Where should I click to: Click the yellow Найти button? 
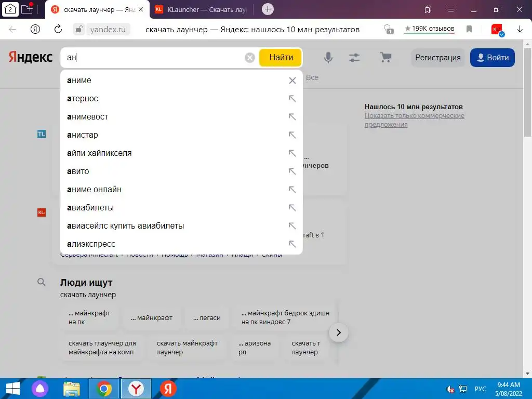click(281, 58)
